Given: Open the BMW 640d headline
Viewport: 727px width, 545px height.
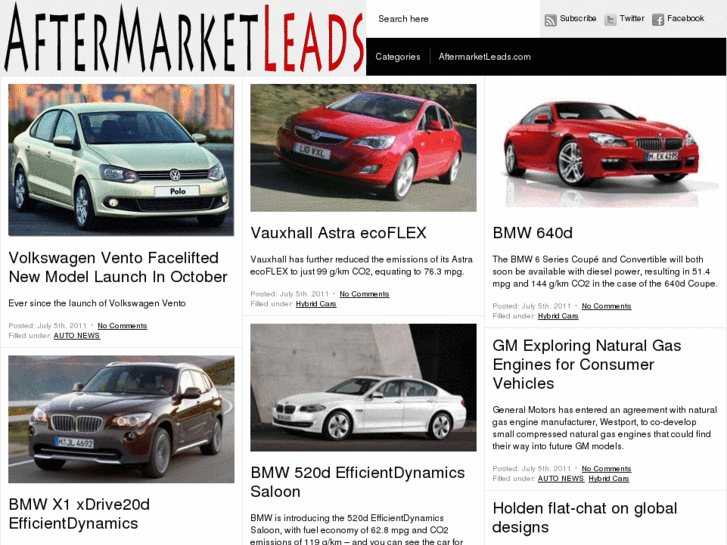Looking at the screenshot, I should 532,233.
